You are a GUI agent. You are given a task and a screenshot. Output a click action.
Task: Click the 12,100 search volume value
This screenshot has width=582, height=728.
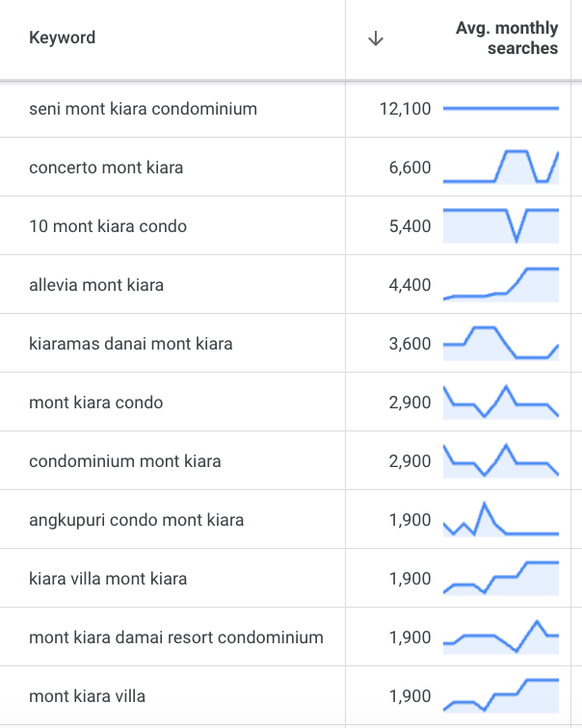[x=406, y=109]
